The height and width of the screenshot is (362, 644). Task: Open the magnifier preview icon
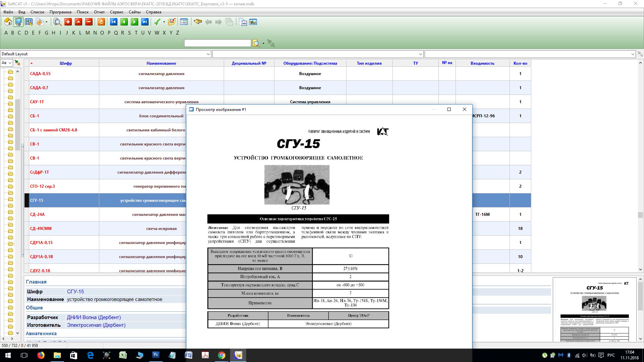(x=57, y=22)
